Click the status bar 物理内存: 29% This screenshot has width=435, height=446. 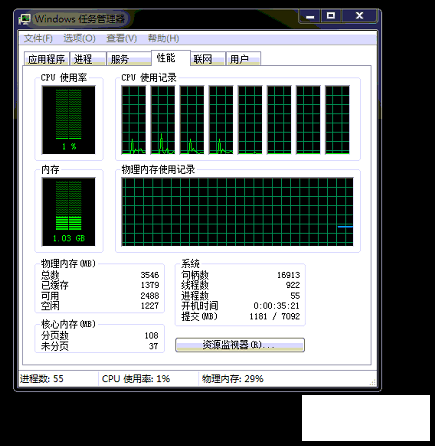(233, 379)
